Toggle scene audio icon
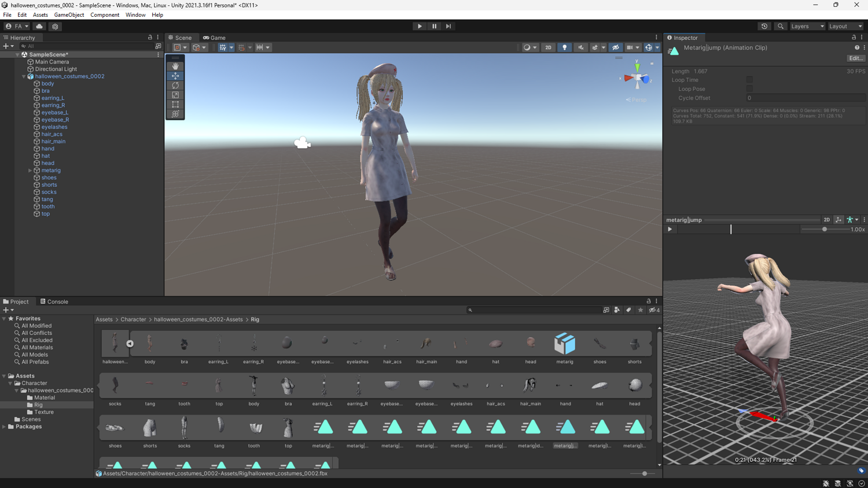The height and width of the screenshot is (488, 868). pyautogui.click(x=580, y=47)
